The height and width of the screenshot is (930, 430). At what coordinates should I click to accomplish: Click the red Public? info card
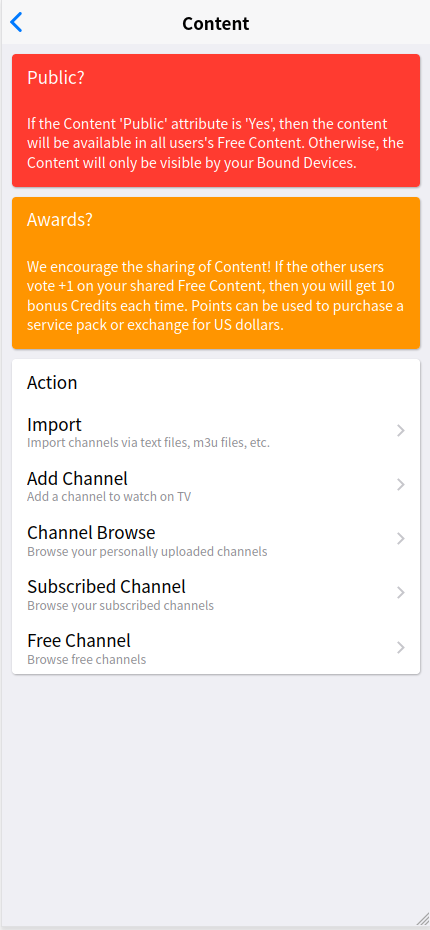[x=216, y=120]
